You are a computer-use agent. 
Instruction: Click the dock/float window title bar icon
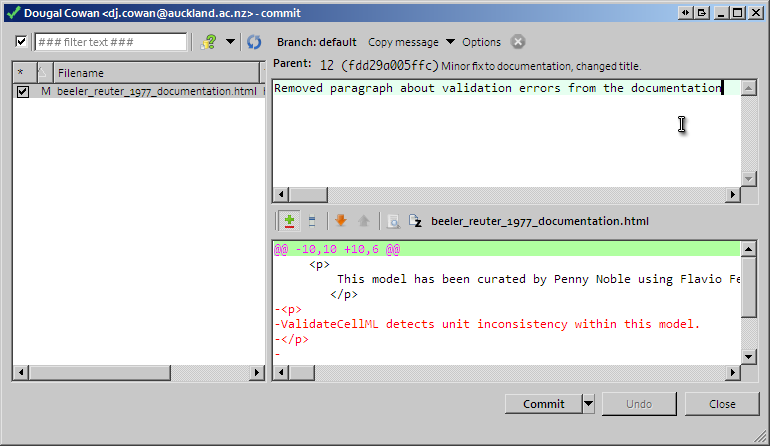[685, 13]
